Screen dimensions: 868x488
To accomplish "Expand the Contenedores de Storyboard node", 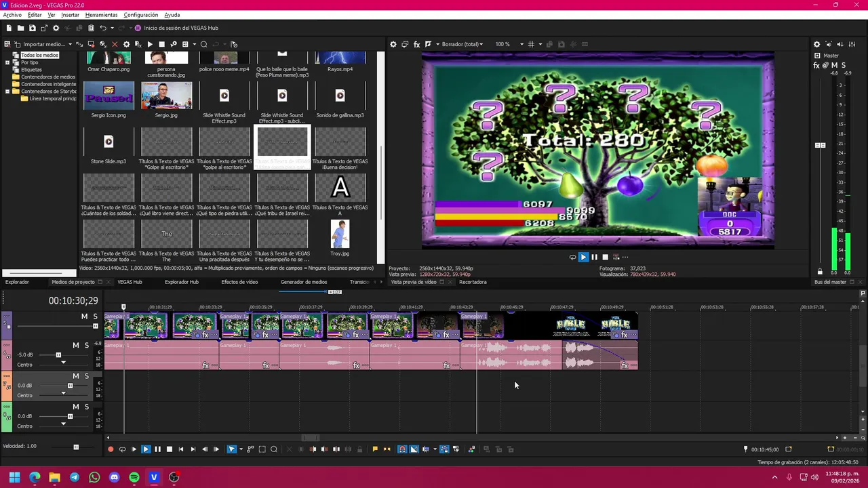I will pos(7,91).
